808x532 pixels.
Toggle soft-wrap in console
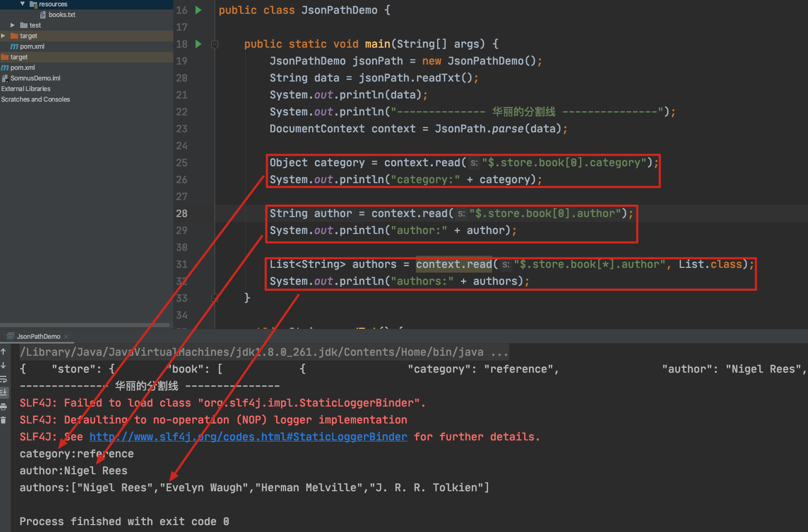click(x=4, y=379)
